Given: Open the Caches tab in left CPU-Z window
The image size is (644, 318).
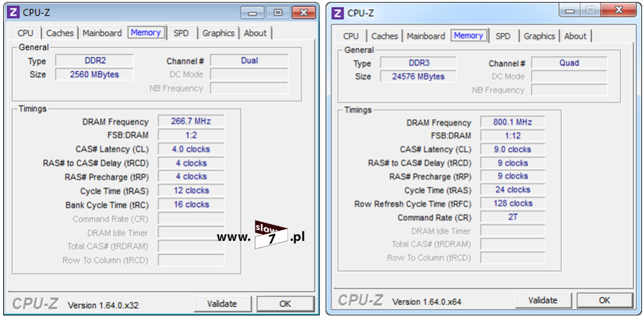Looking at the screenshot, I should pos(60,33).
